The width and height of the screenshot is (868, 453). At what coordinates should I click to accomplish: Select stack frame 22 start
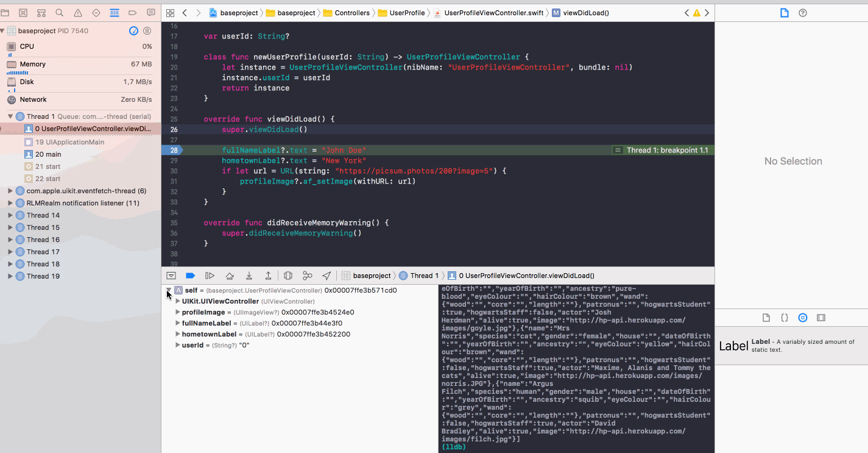pos(80,179)
